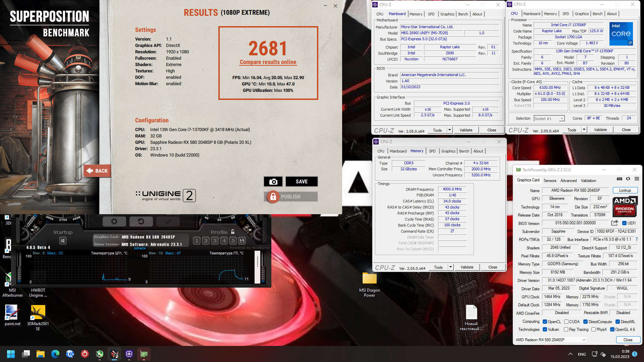Click Afterburner monitoring graph scrollbar
This screenshot has height=362, width=644.
(x=258, y=267)
